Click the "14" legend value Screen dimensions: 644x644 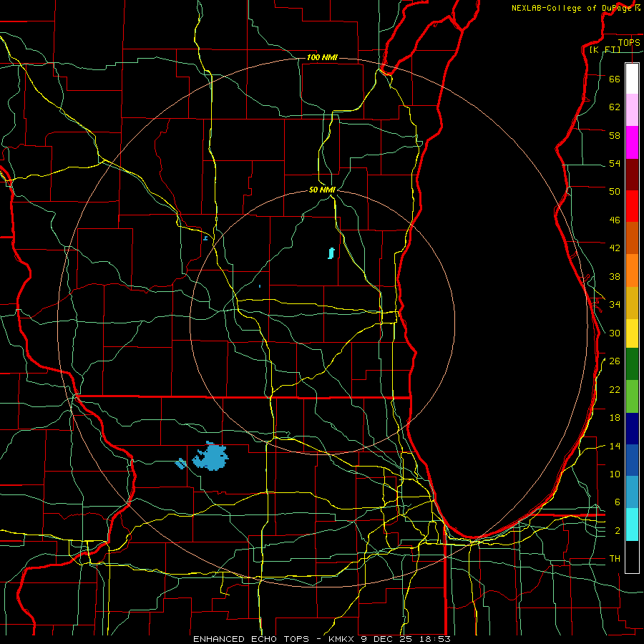[x=615, y=446]
